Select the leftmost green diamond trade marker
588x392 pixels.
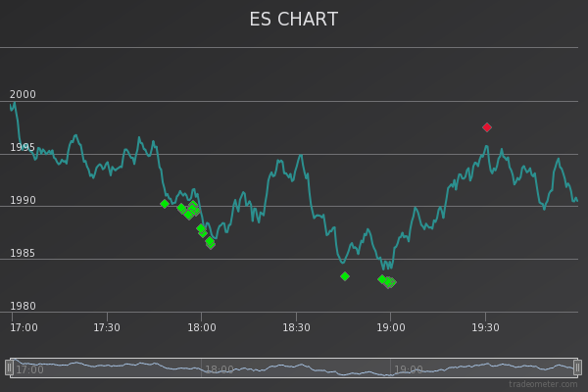coord(165,204)
